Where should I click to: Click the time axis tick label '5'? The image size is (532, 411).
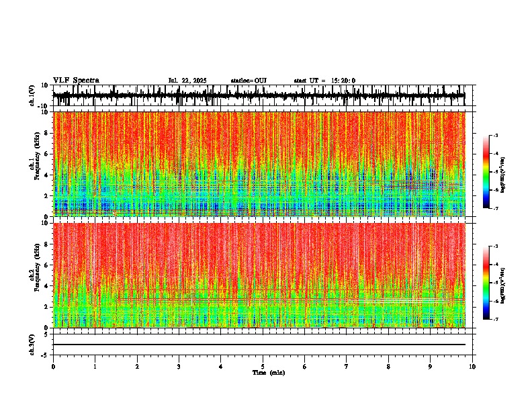[x=263, y=367]
